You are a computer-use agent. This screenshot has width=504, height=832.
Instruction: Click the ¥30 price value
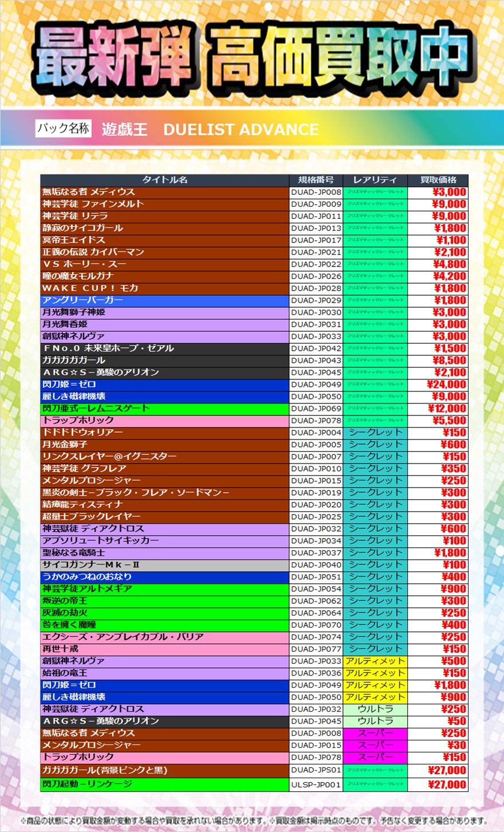pos(456,745)
